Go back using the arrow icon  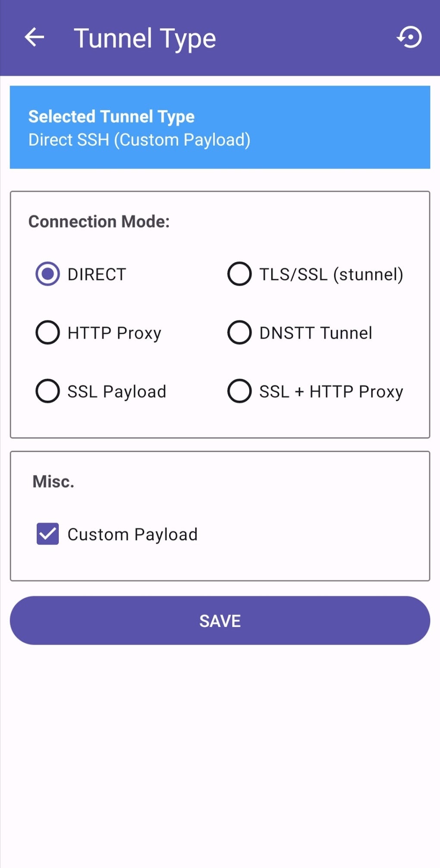(35, 37)
